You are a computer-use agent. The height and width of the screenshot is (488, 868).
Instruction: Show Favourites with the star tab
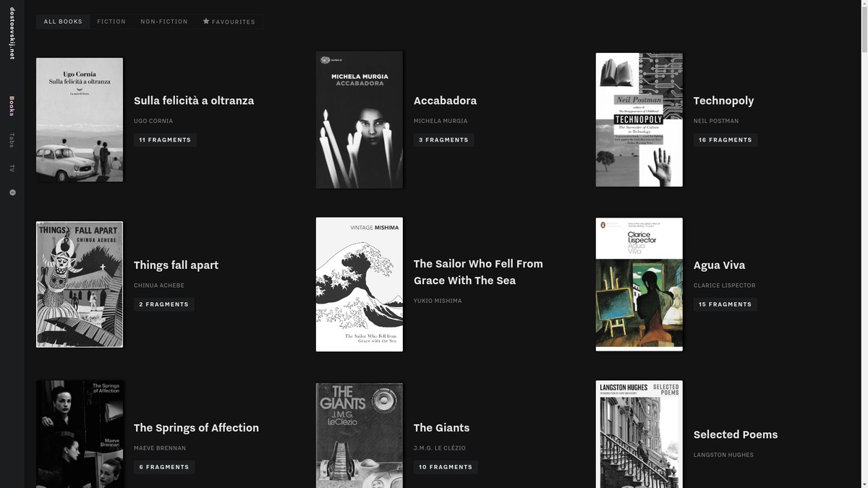pos(229,22)
